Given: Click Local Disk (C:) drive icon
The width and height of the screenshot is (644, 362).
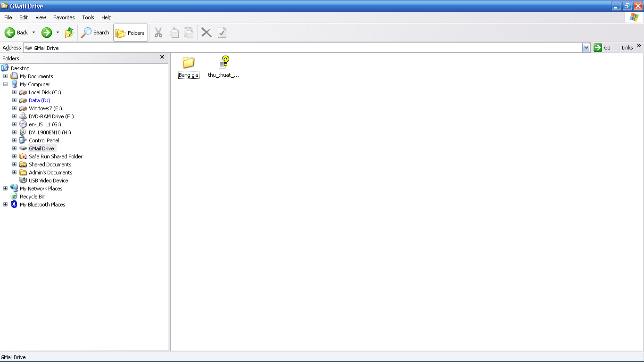Looking at the screenshot, I should click(23, 92).
